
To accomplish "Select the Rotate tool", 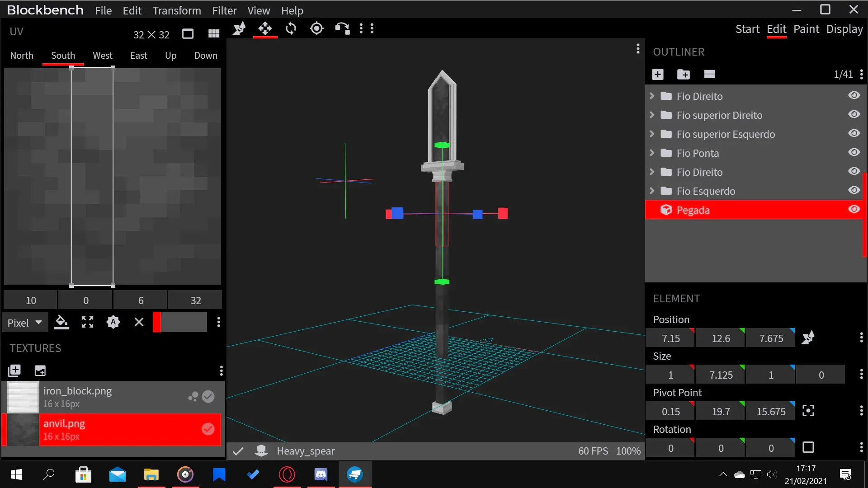I will (291, 29).
